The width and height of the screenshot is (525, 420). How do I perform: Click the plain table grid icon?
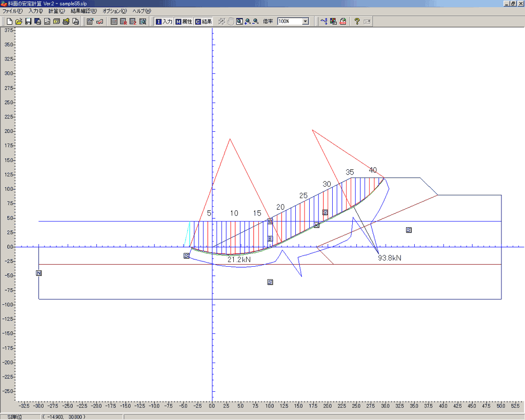coord(114,22)
